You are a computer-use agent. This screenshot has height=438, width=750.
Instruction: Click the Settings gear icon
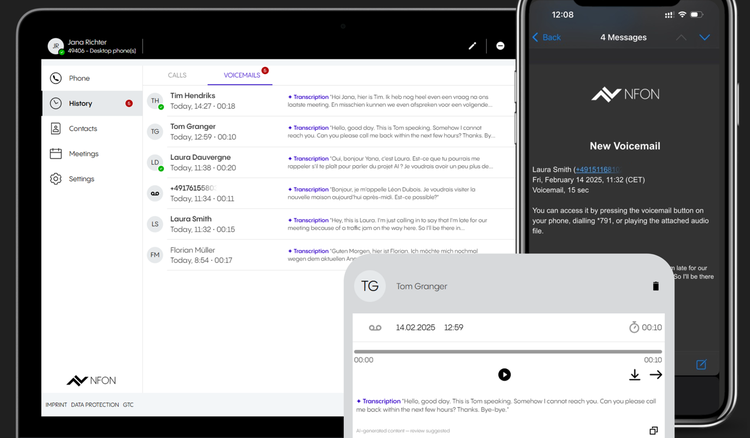pos(56,179)
